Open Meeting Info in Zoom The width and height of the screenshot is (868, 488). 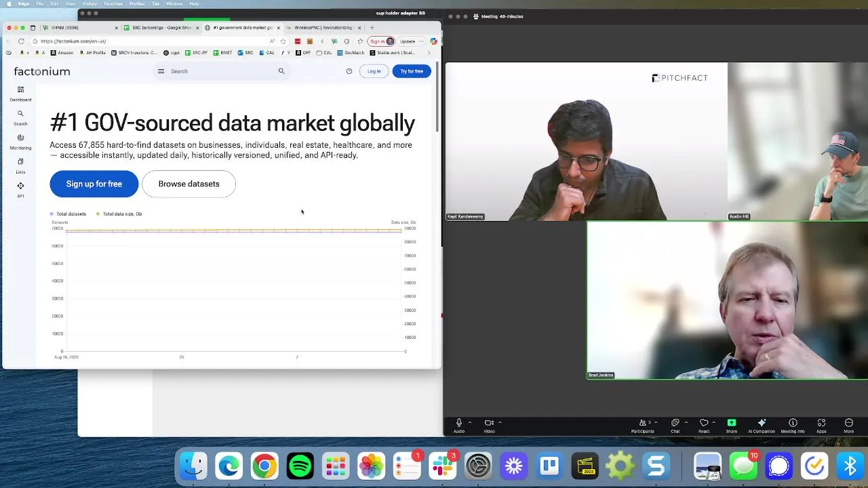tap(793, 425)
